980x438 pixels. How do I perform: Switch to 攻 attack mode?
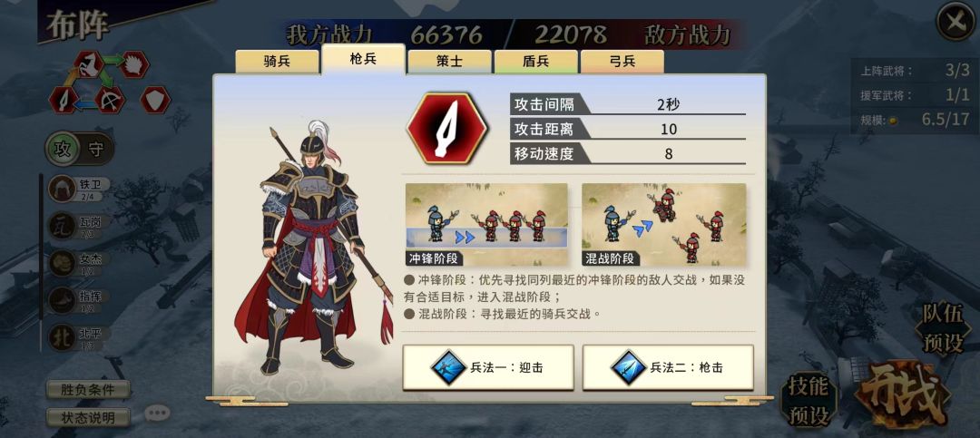(63, 149)
